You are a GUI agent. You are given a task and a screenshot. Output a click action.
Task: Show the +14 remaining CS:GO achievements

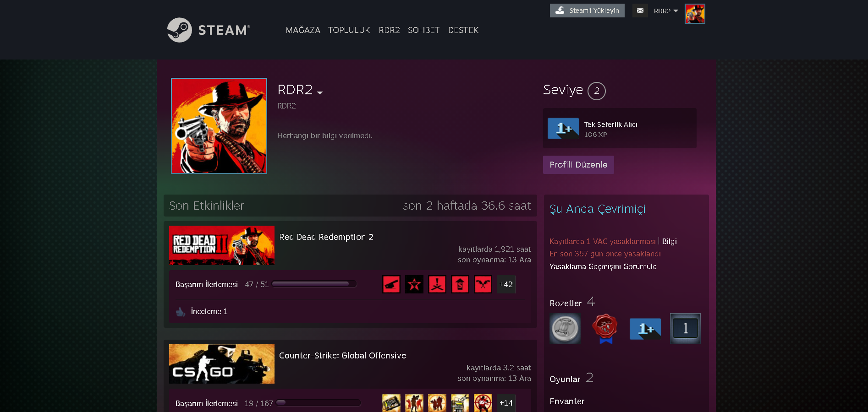tap(506, 403)
